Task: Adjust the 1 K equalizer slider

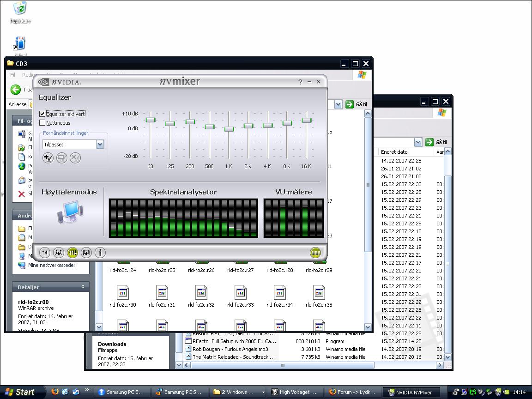Action: 229,129
